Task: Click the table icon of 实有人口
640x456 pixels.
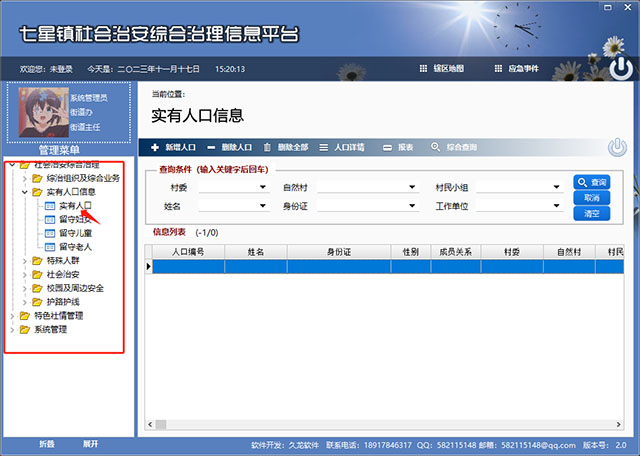Action: (50, 206)
